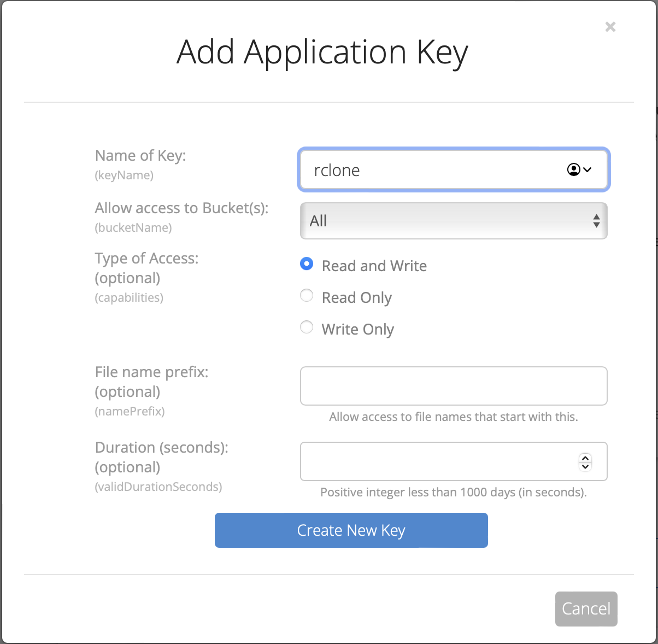
Task: Click the 'Add Application Key' heading
Action: pos(322,54)
